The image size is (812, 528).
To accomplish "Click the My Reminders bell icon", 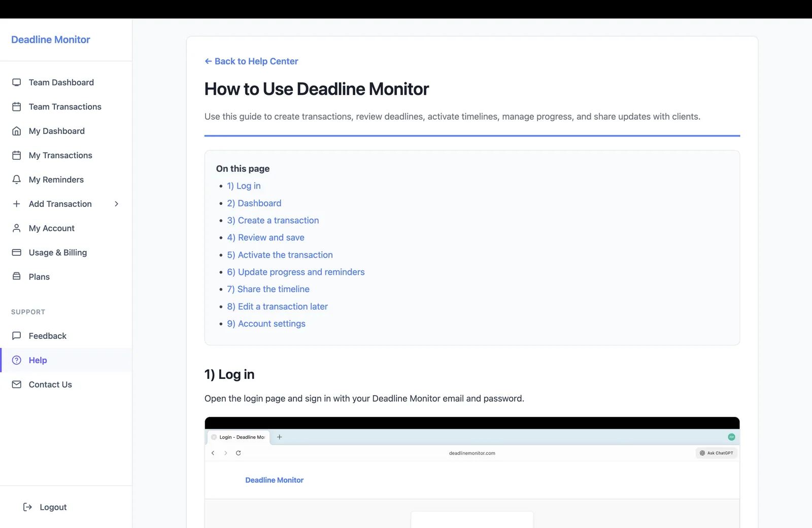I will coord(17,180).
